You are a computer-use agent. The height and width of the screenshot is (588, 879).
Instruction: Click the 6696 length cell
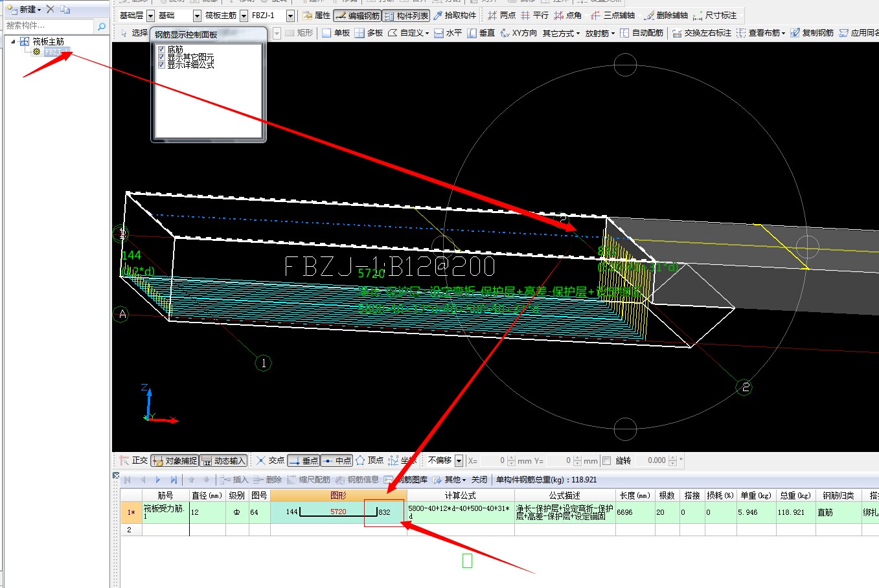(x=635, y=512)
